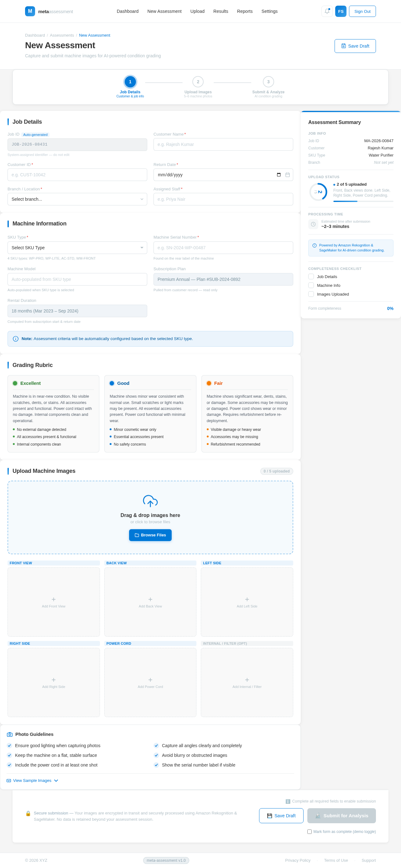Click the processing time clock icon
The width and height of the screenshot is (401, 868).
point(313,224)
